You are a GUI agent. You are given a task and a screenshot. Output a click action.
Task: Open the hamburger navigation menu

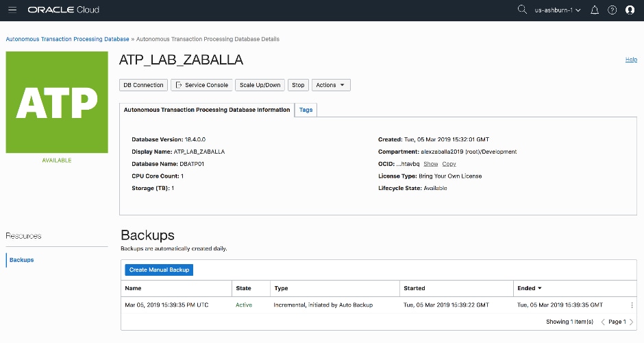click(12, 10)
